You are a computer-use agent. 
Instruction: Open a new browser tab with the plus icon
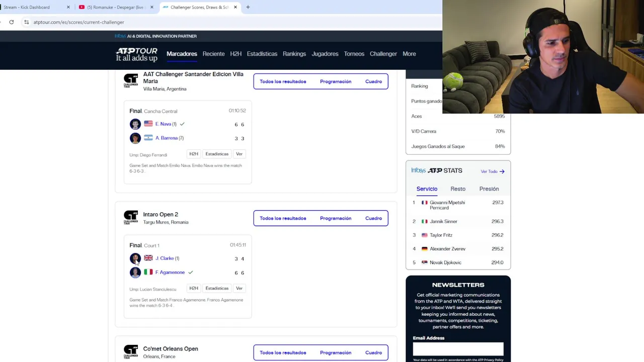click(248, 7)
